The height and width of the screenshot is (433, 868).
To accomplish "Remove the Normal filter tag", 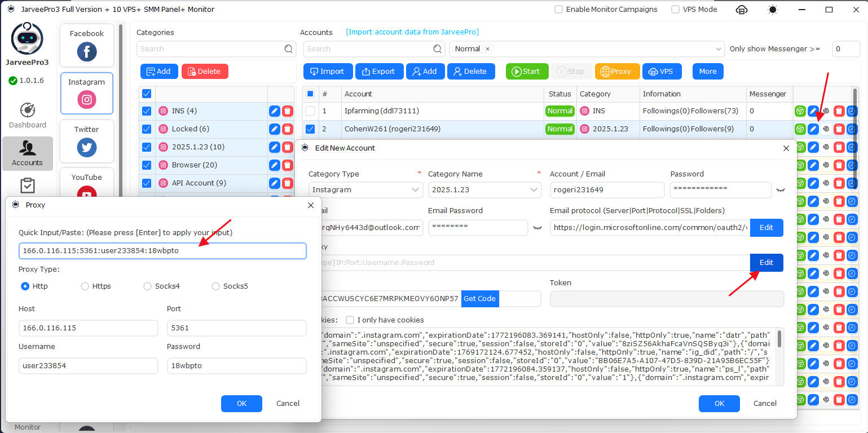I will pos(487,49).
